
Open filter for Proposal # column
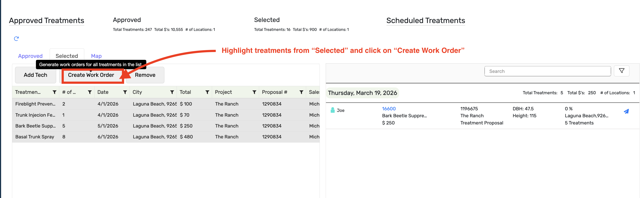coord(301,92)
